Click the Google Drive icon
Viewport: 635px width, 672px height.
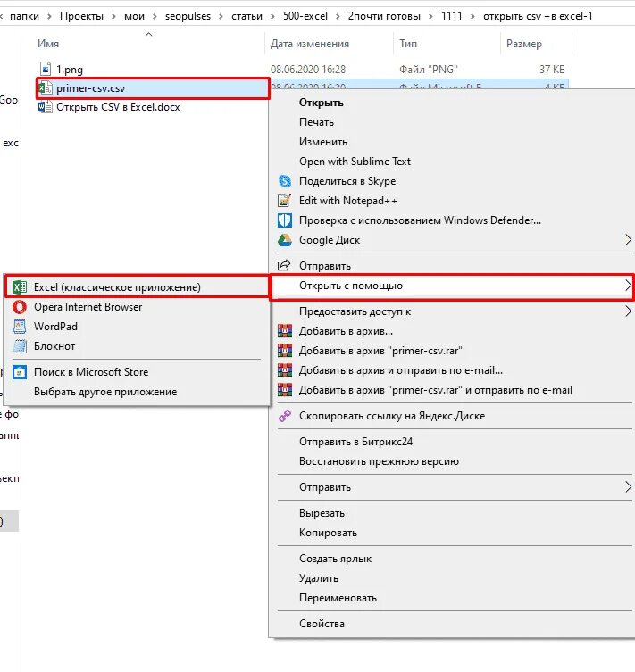point(285,240)
